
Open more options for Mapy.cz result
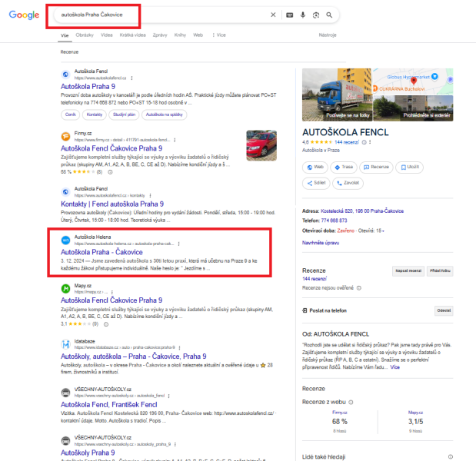point(112,292)
